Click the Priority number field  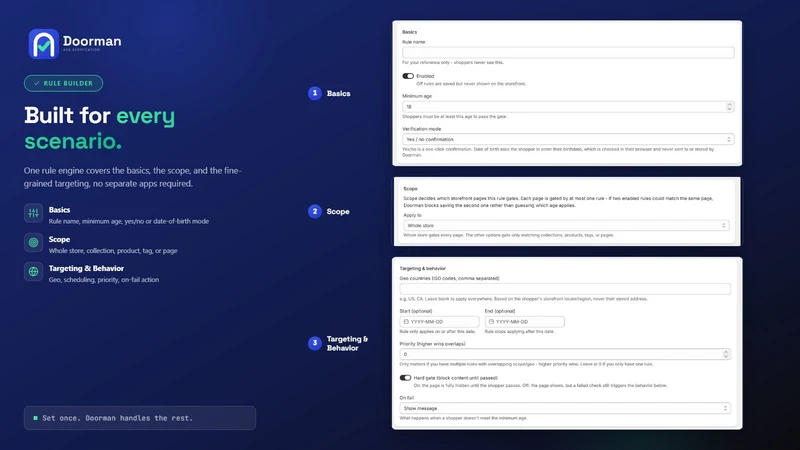(x=565, y=354)
